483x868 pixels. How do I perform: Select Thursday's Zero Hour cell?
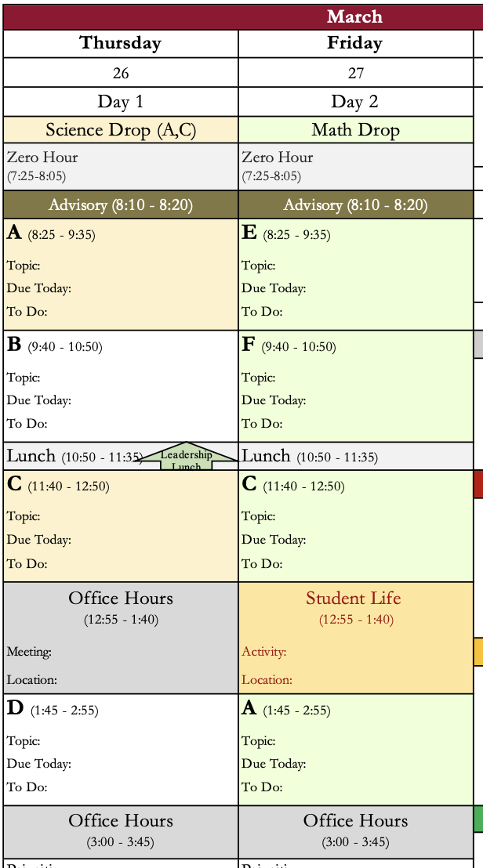pyautogui.click(x=121, y=166)
